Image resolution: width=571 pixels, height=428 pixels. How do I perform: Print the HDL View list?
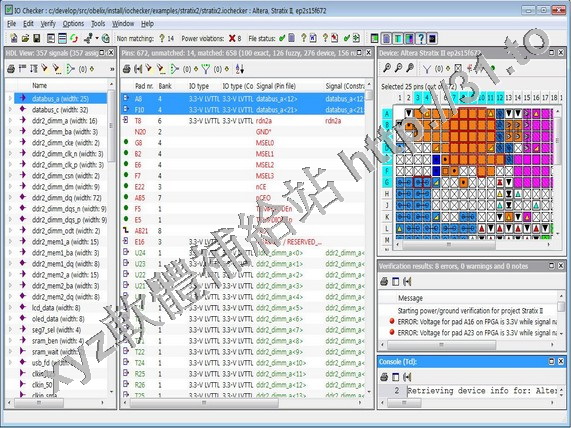pyautogui.click(x=11, y=68)
